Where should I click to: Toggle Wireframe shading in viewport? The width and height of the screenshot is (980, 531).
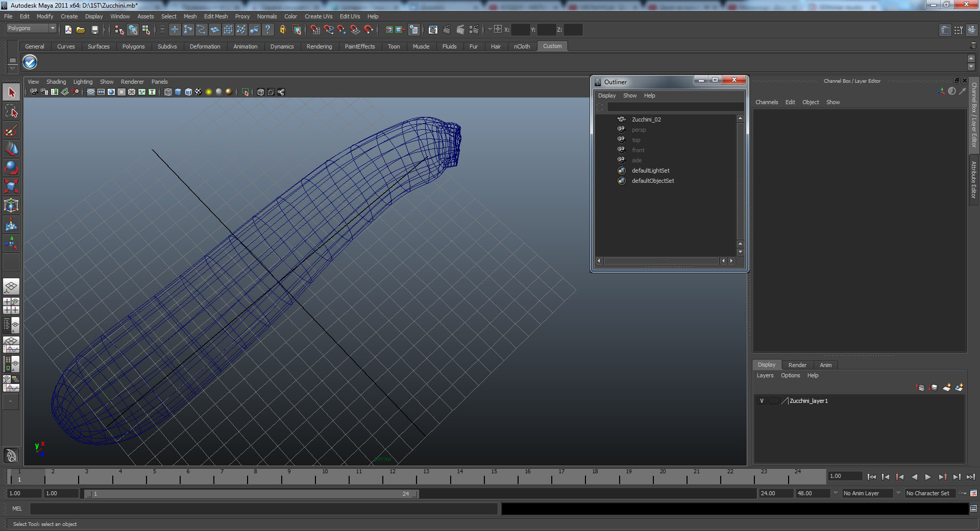tap(168, 92)
